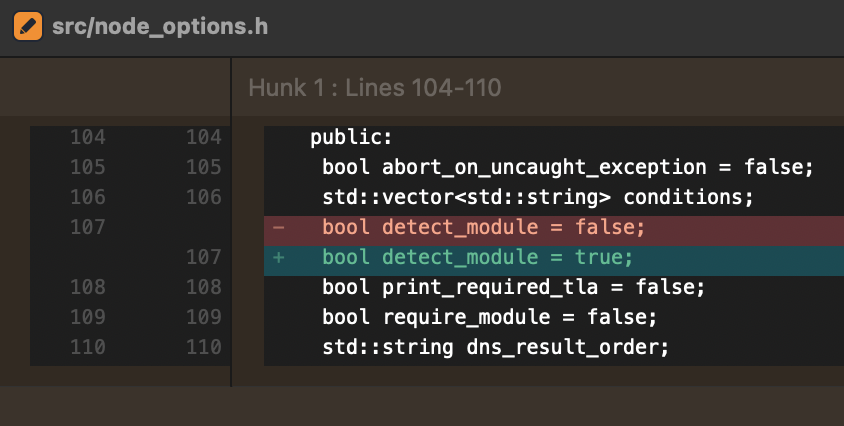Click the plus marker on added line
The width and height of the screenshot is (844, 426).
coord(278,258)
